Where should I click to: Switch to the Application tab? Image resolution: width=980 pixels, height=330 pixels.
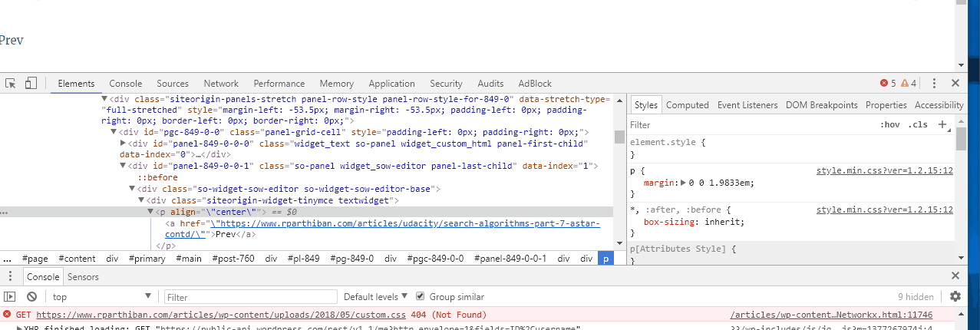click(391, 84)
